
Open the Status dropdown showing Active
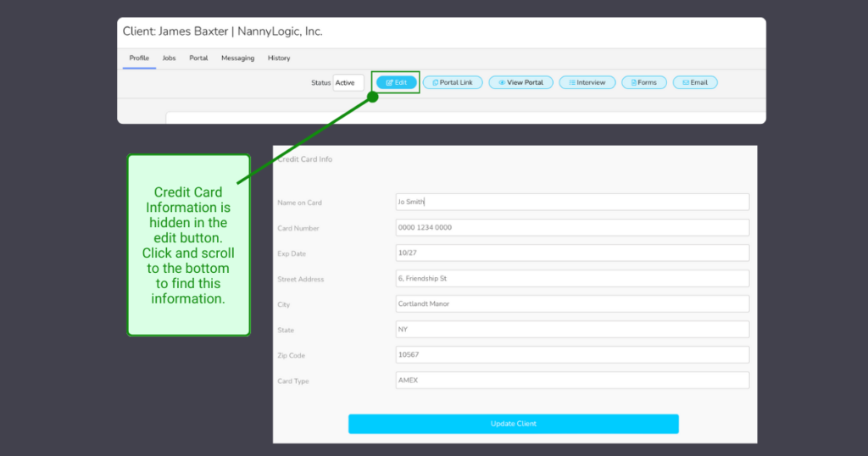pos(348,82)
